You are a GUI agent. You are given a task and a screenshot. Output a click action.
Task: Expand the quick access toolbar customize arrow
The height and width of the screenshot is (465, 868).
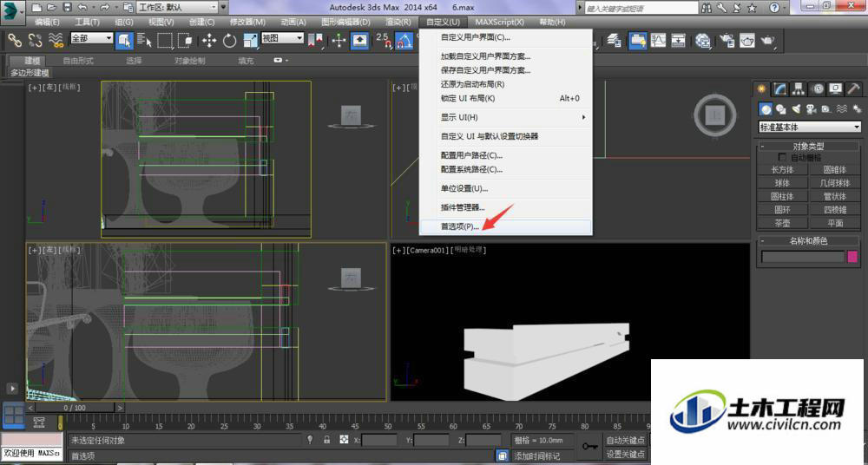224,7
